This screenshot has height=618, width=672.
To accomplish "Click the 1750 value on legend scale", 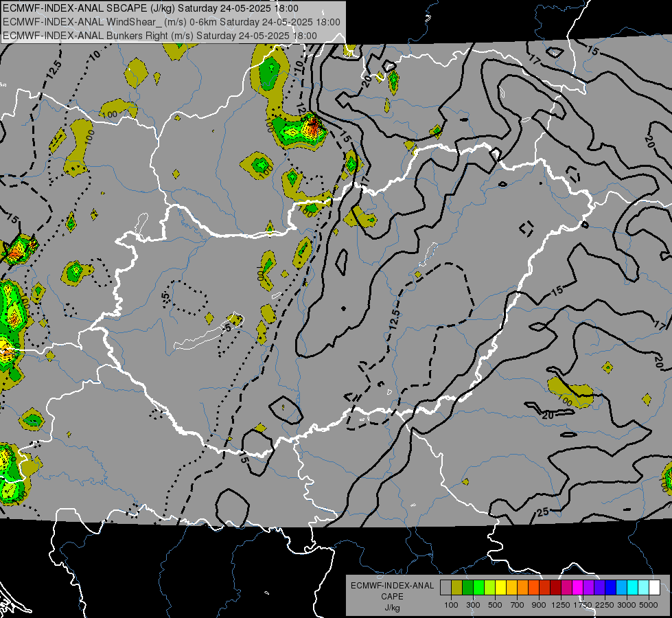I will (583, 605).
